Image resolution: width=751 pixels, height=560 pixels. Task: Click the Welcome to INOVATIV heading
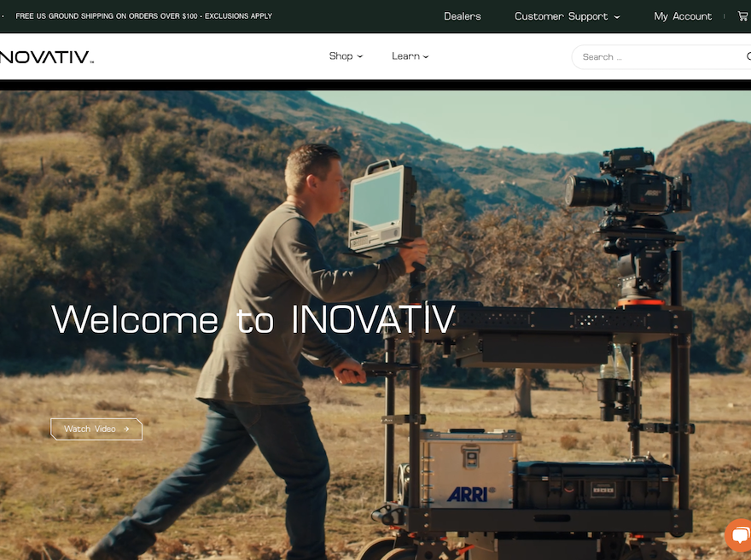click(x=253, y=319)
